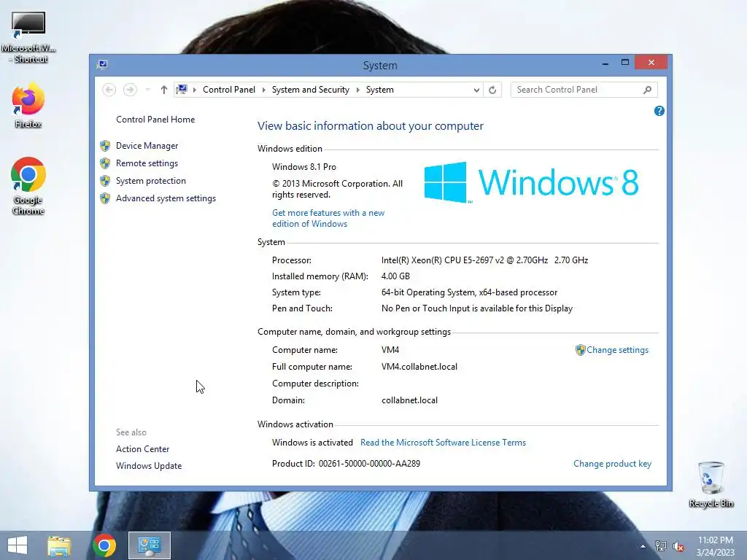Screen dimensions: 747x560
Task: Open System protection link
Action: pos(150,181)
